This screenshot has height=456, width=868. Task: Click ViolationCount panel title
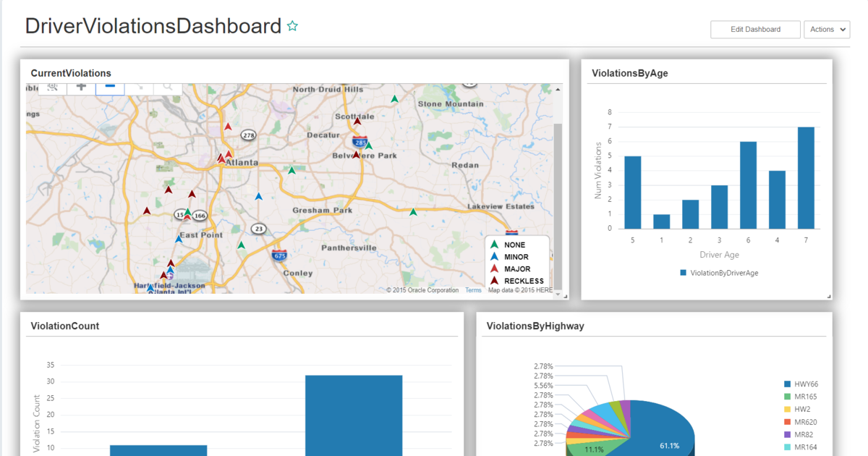(65, 326)
